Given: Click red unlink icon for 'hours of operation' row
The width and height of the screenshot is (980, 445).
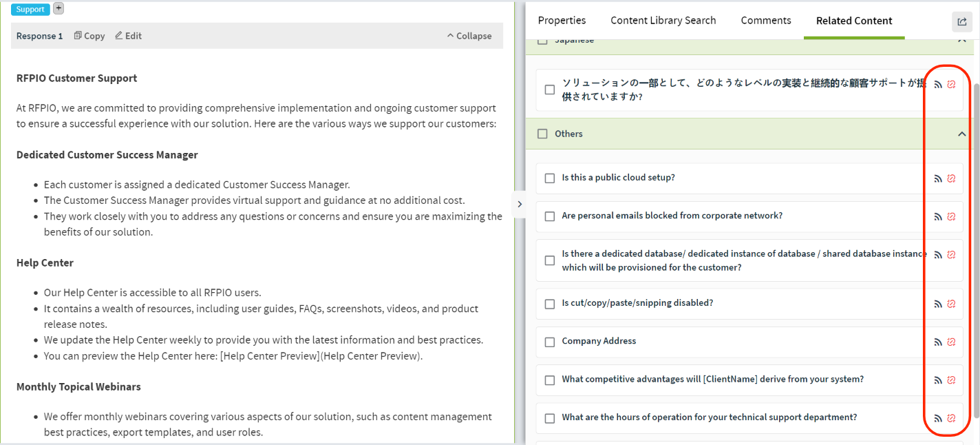Looking at the screenshot, I should point(952,418).
